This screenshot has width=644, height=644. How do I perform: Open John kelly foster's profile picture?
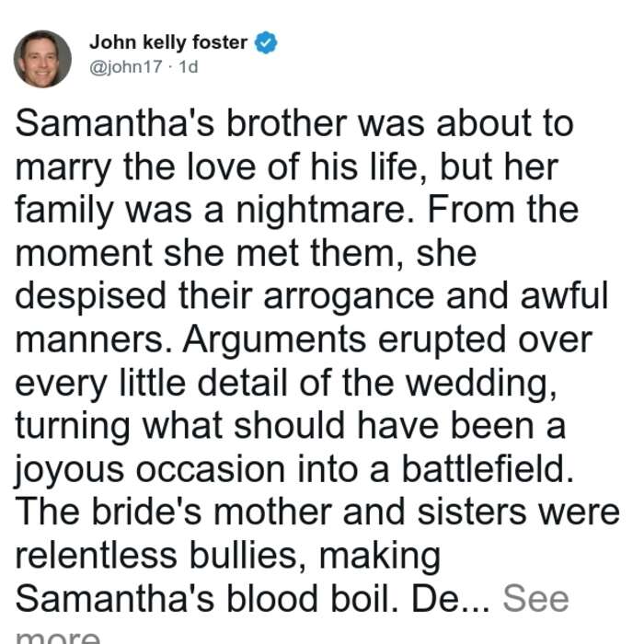click(x=42, y=59)
